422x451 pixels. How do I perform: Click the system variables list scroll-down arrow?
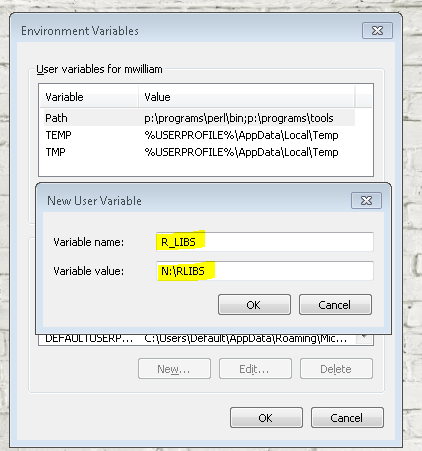[364, 339]
